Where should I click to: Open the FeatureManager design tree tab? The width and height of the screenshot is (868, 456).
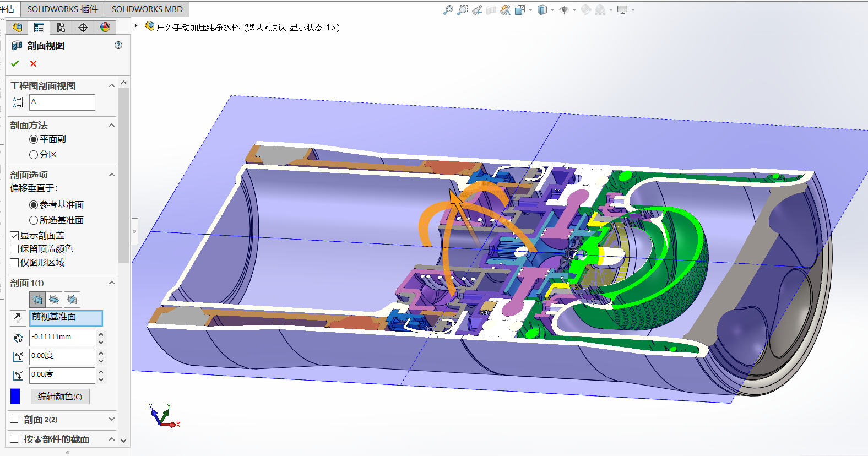click(17, 28)
